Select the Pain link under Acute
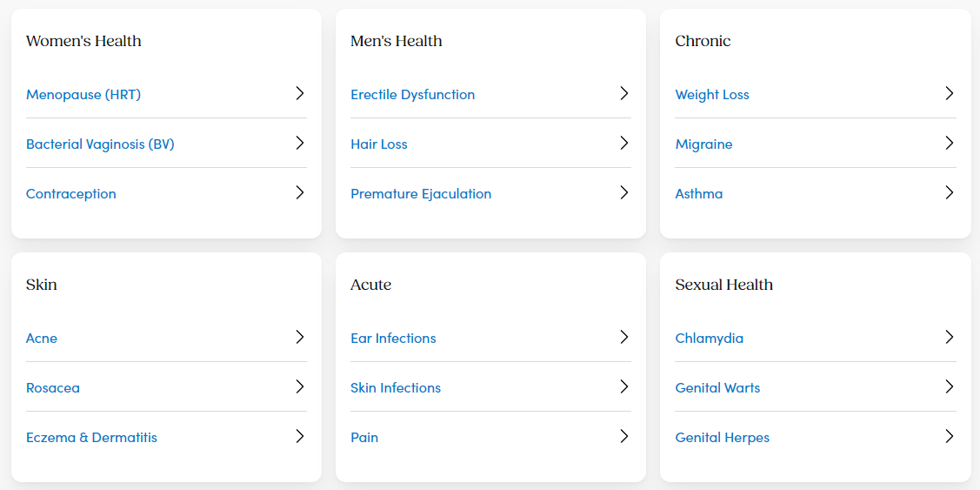This screenshot has height=490, width=980. tap(364, 438)
